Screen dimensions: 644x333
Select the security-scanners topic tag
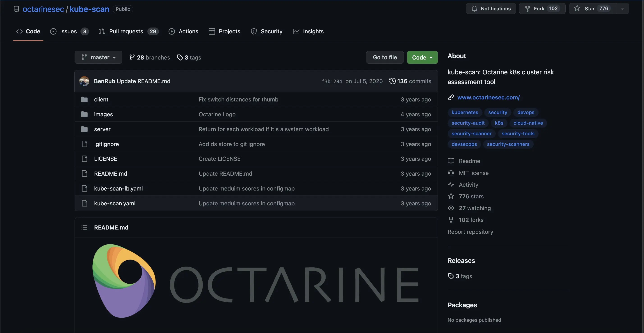pos(508,144)
